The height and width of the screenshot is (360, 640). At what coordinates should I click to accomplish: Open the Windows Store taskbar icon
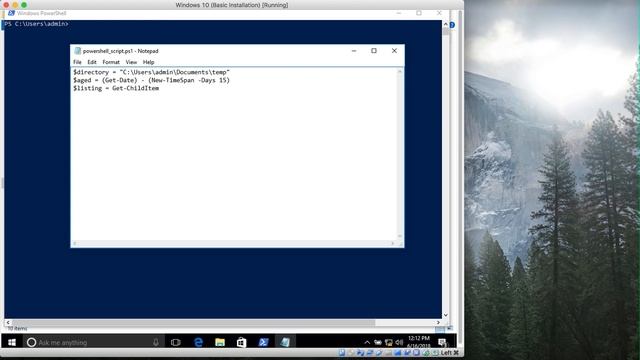(x=242, y=342)
